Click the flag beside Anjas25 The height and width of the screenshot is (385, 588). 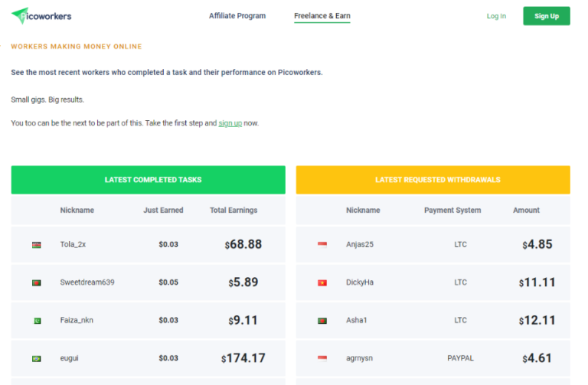[x=322, y=245]
